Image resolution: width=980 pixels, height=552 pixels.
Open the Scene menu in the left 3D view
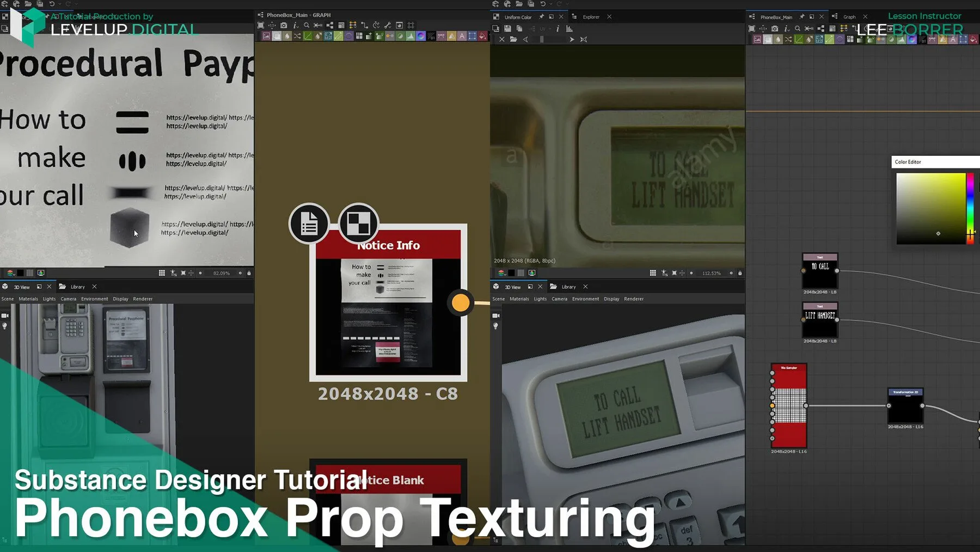click(x=8, y=299)
